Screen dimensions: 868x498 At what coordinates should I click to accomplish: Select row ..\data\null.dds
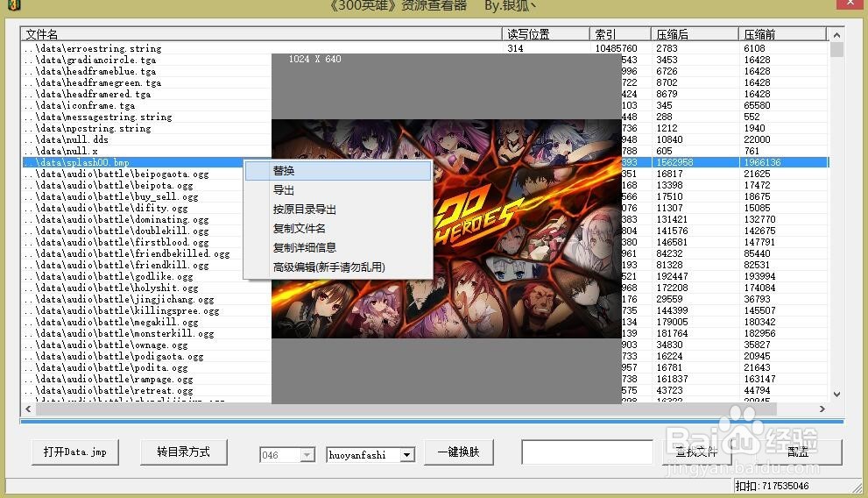click(x=425, y=139)
